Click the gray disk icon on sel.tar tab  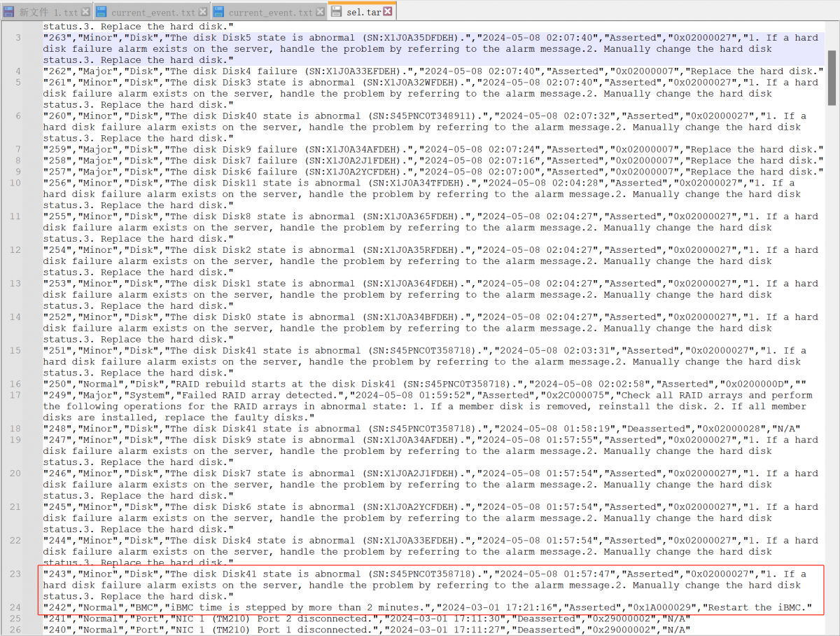click(x=337, y=12)
